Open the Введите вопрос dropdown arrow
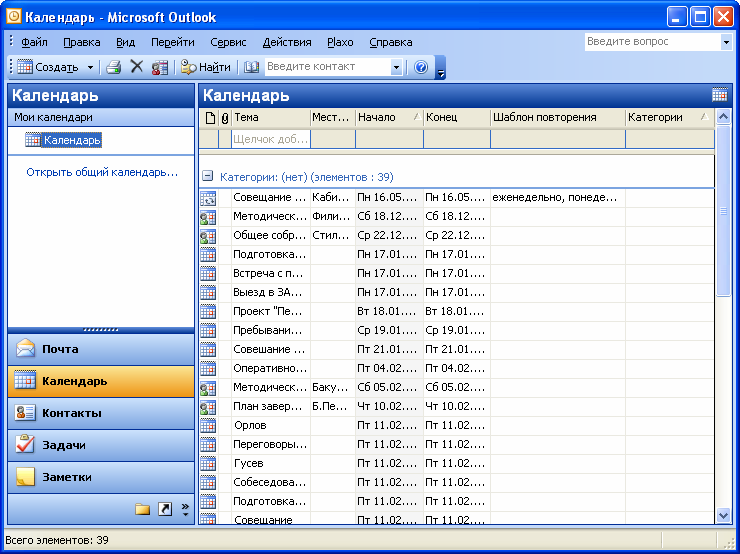740x554 pixels. pos(726,42)
